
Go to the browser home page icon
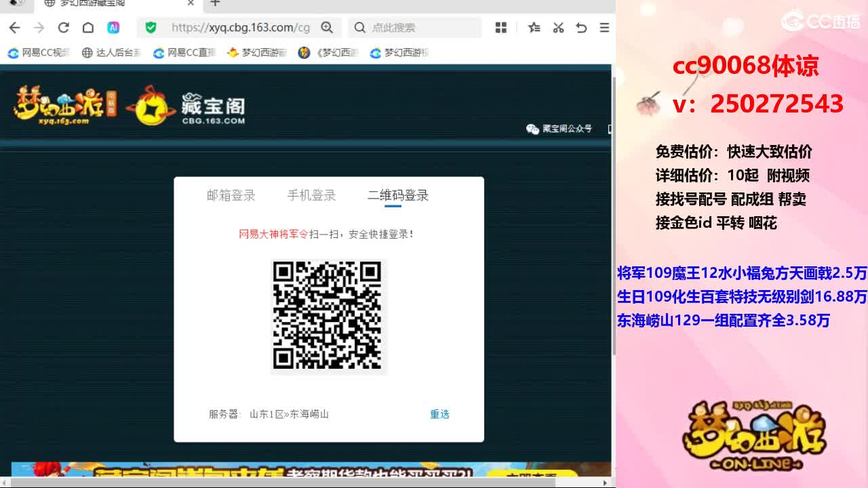point(88,28)
